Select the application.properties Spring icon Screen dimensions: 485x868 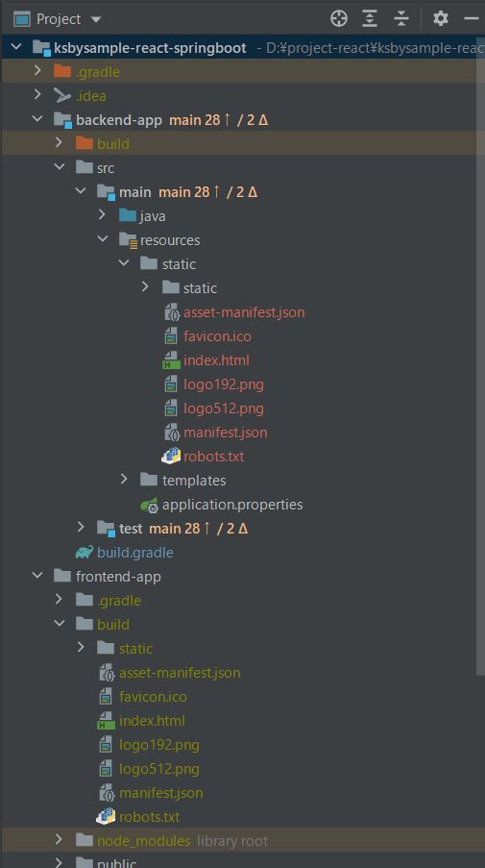(149, 505)
